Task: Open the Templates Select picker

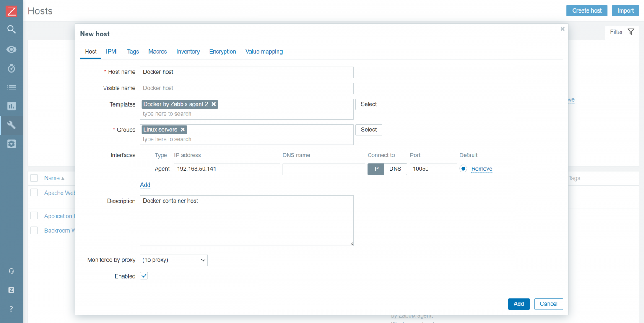Action: click(x=369, y=104)
